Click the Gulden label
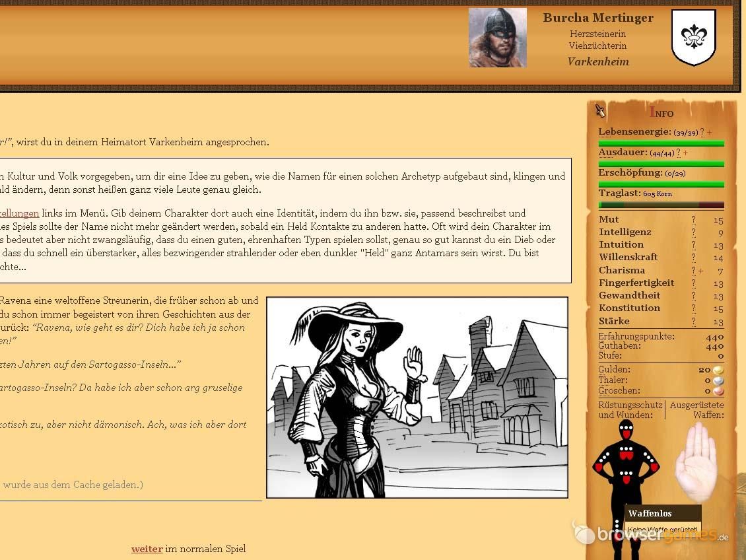Image resolution: width=746 pixels, height=560 pixels. [614, 369]
